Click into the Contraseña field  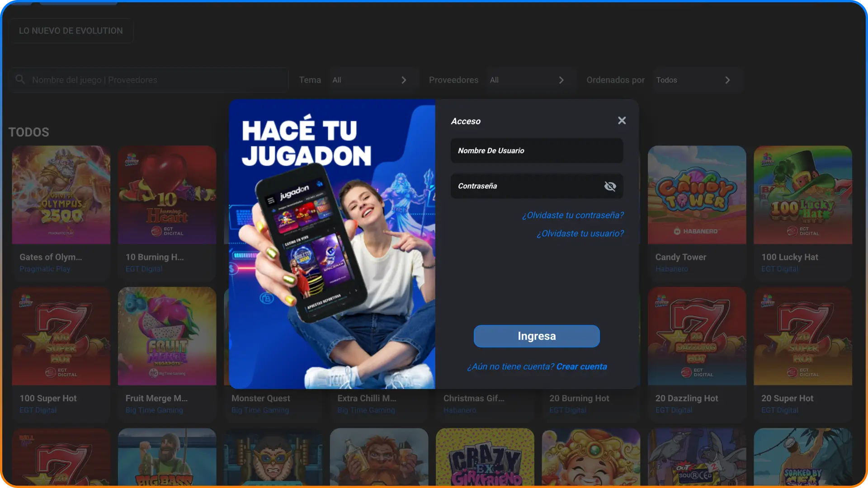click(537, 186)
